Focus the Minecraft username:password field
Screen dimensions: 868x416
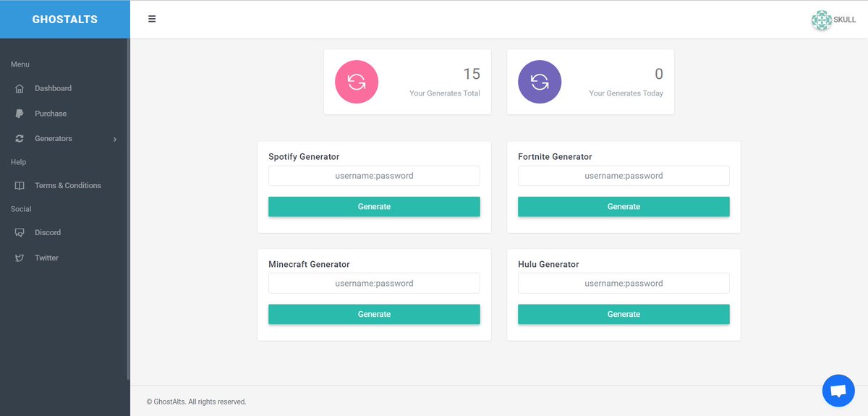coord(374,284)
